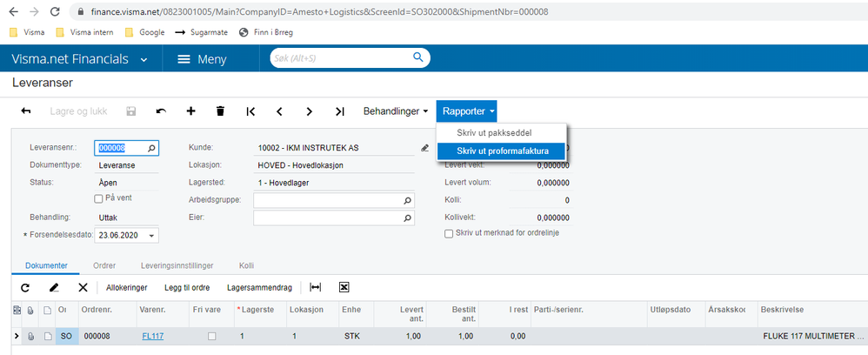
Task: Open the FL117 item link
Action: point(153,336)
